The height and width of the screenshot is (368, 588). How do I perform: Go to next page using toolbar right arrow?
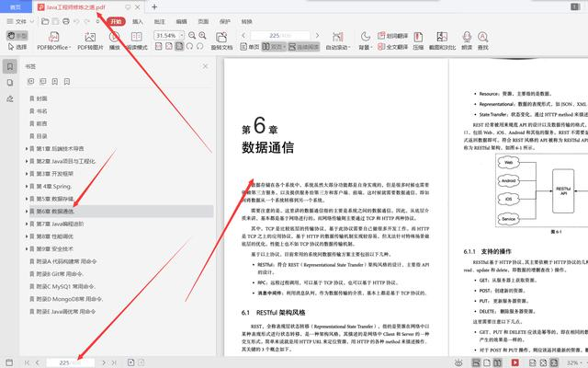[x=317, y=35]
